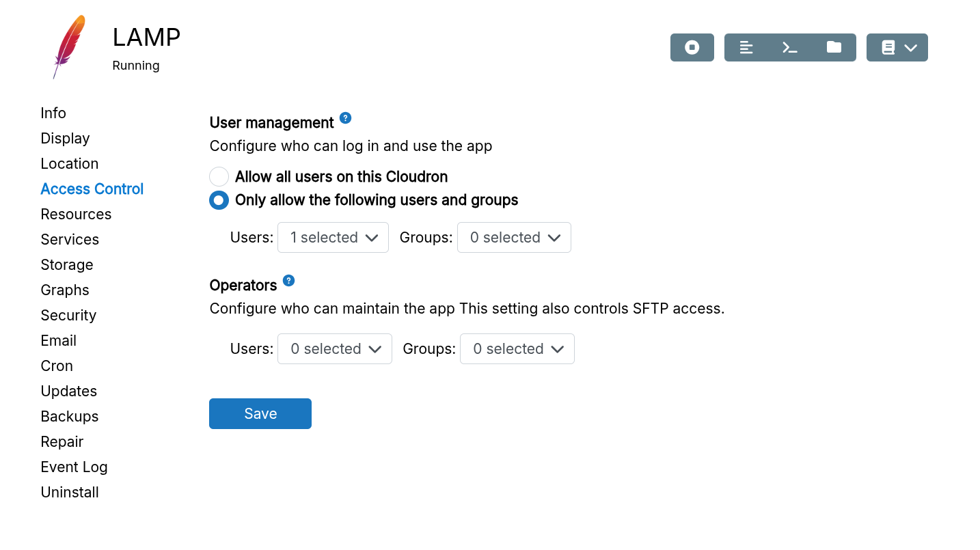This screenshot has height=550, width=980.
Task: Open the Groups dropdown under User management
Action: click(x=514, y=237)
